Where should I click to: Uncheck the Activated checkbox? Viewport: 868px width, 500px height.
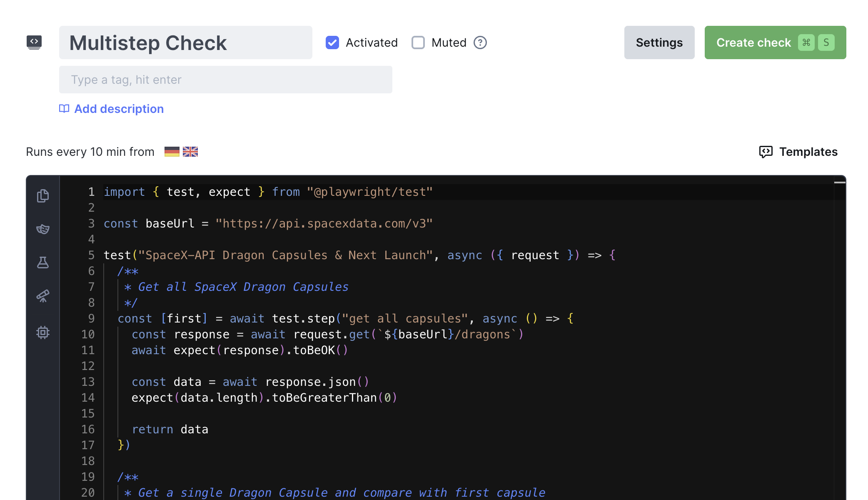(332, 42)
